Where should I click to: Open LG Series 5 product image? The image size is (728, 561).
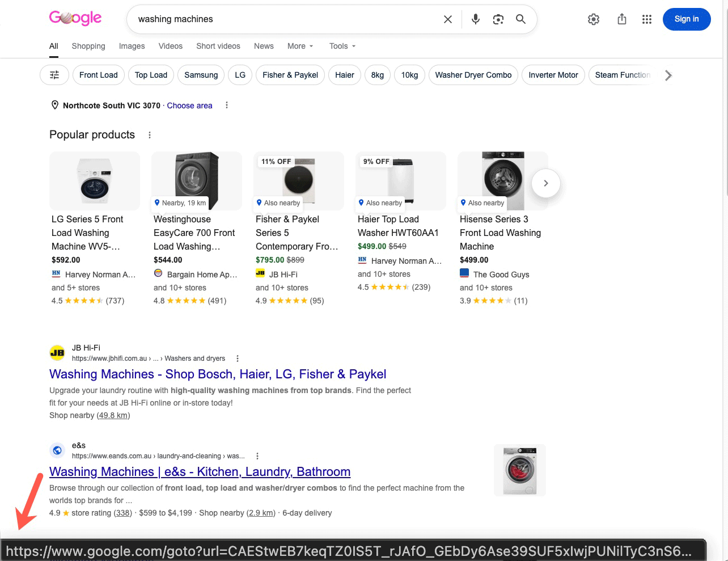click(95, 181)
